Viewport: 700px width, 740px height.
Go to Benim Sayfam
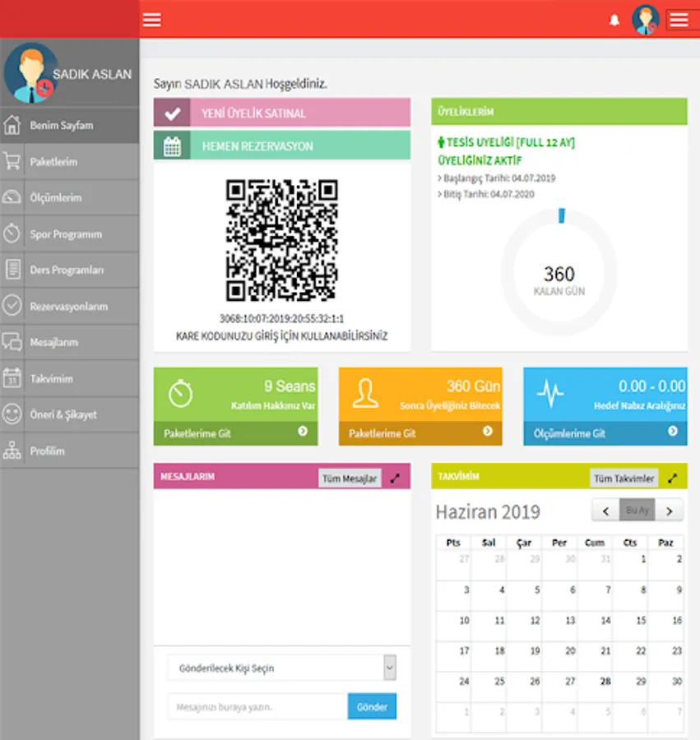click(x=69, y=126)
